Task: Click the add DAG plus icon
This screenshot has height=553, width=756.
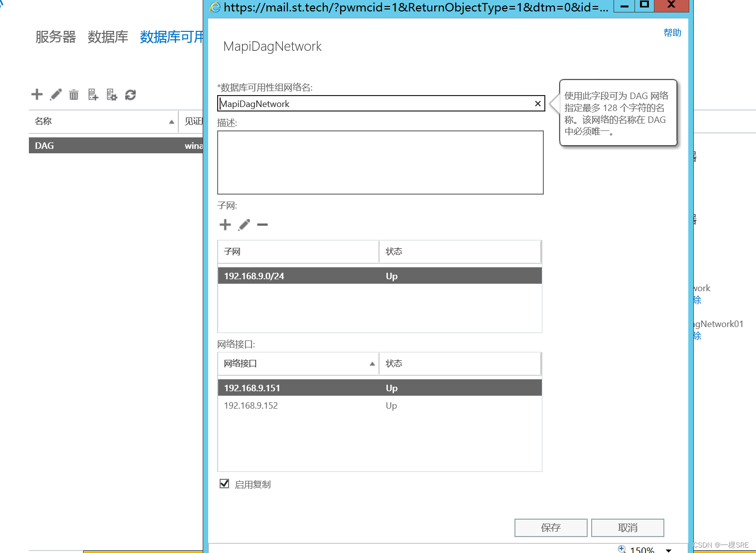Action: click(x=37, y=95)
